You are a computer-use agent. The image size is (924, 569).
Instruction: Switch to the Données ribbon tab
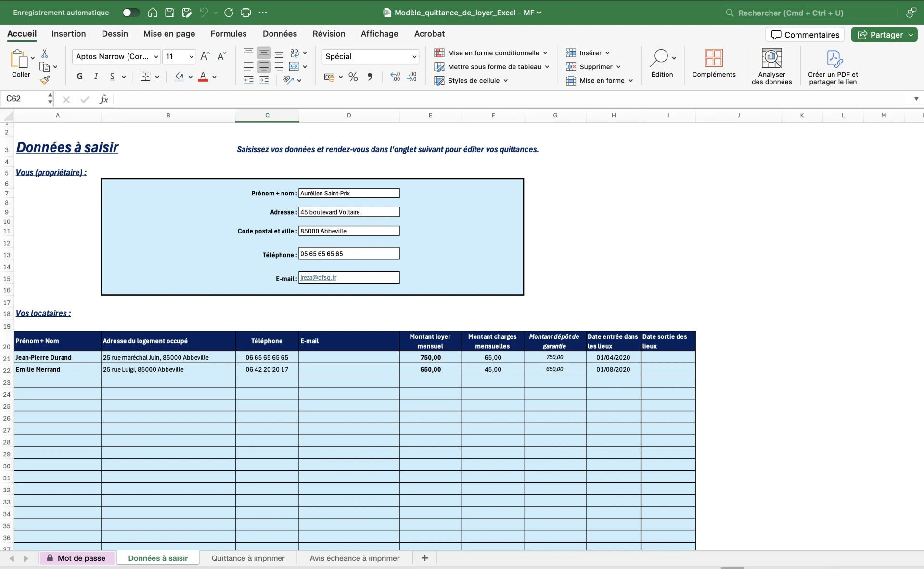(x=280, y=34)
